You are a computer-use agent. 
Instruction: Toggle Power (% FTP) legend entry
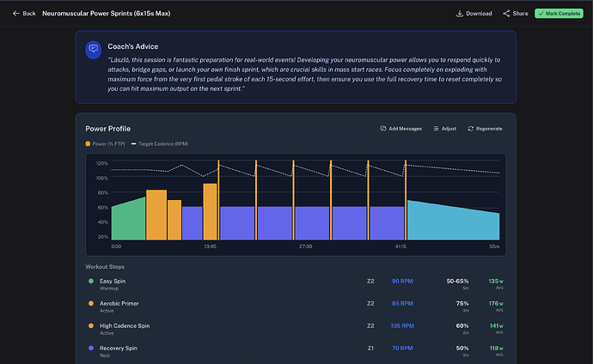click(105, 144)
